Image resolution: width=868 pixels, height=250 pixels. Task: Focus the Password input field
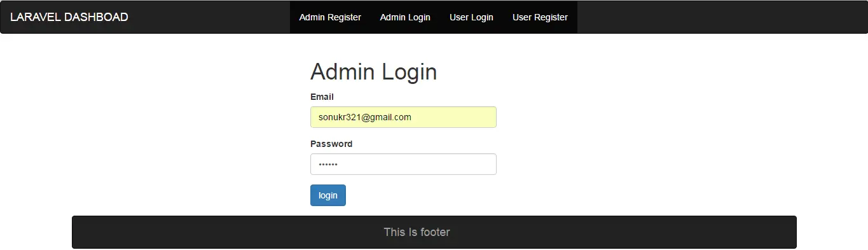(403, 164)
